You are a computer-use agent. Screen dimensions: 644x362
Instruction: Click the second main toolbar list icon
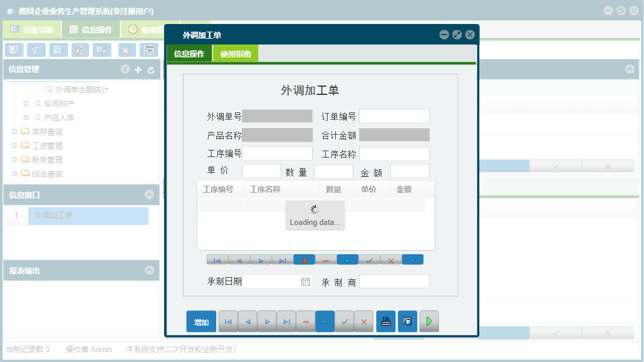36,50
